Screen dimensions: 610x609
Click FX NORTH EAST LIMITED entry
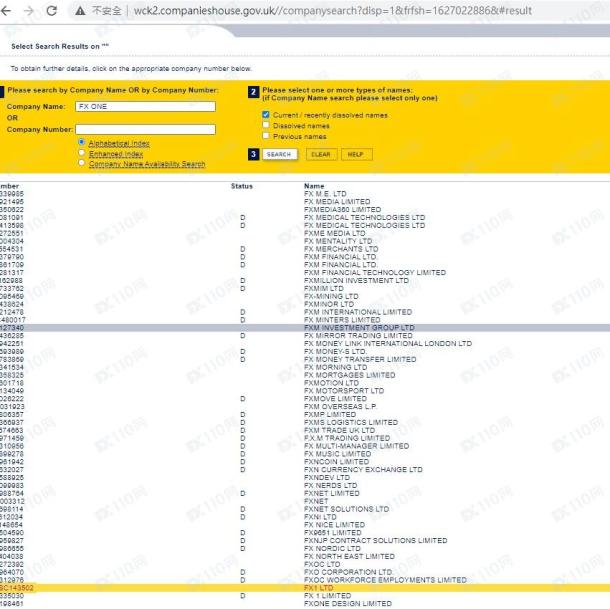click(x=349, y=556)
